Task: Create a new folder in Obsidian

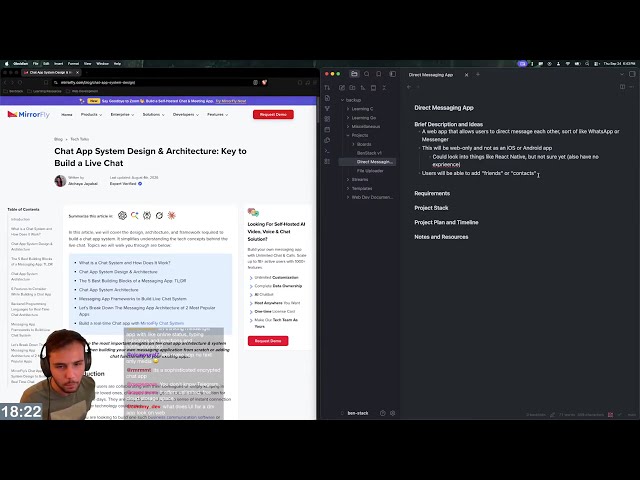Action: click(352, 87)
